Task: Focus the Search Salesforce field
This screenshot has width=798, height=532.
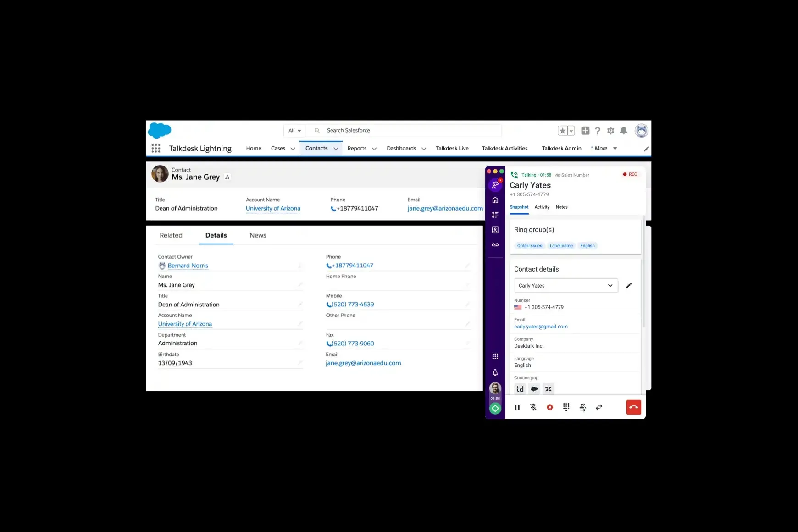Action: pos(404,131)
